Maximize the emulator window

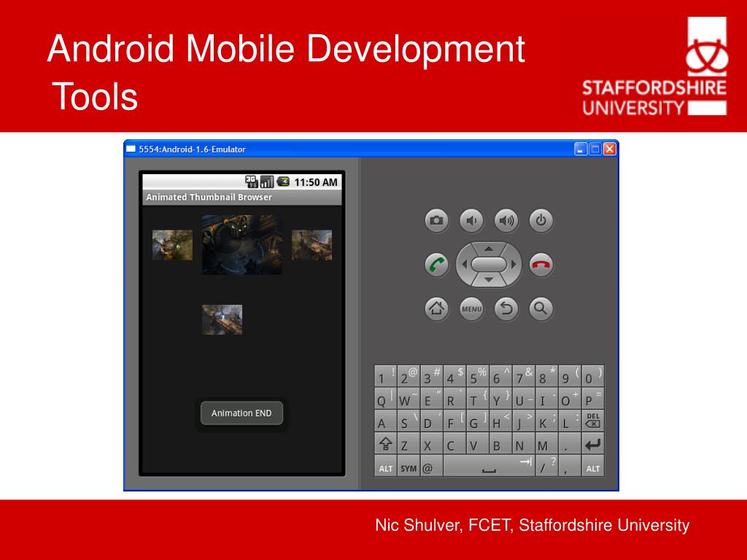click(595, 149)
